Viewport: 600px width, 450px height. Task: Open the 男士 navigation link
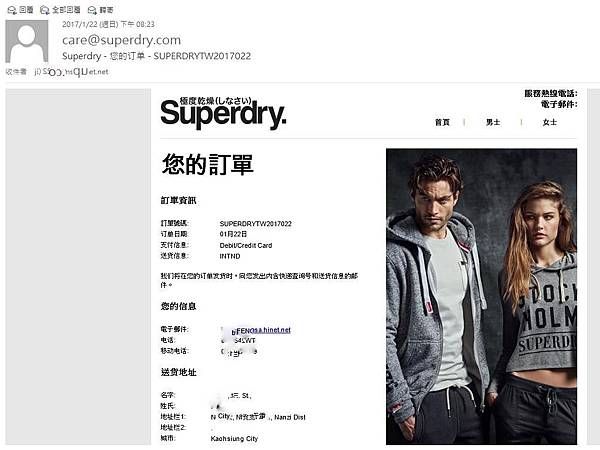493,122
